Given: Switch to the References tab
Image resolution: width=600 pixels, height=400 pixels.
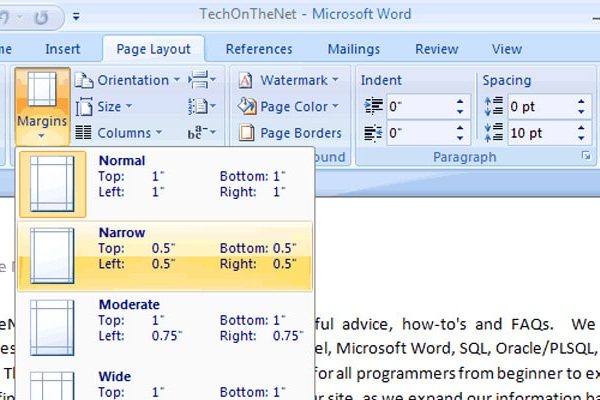Looking at the screenshot, I should click(x=259, y=49).
